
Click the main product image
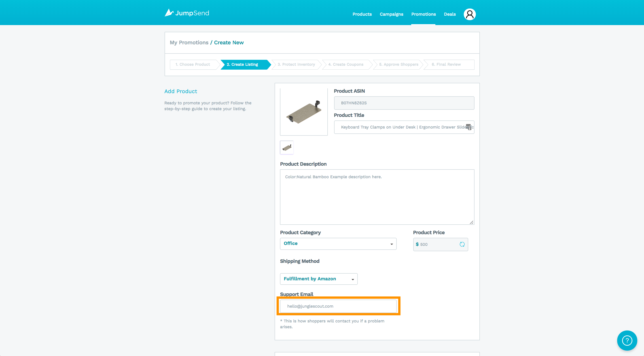point(304,112)
